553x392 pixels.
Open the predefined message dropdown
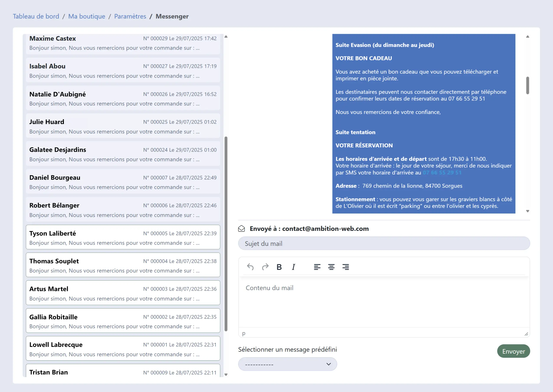click(x=288, y=364)
